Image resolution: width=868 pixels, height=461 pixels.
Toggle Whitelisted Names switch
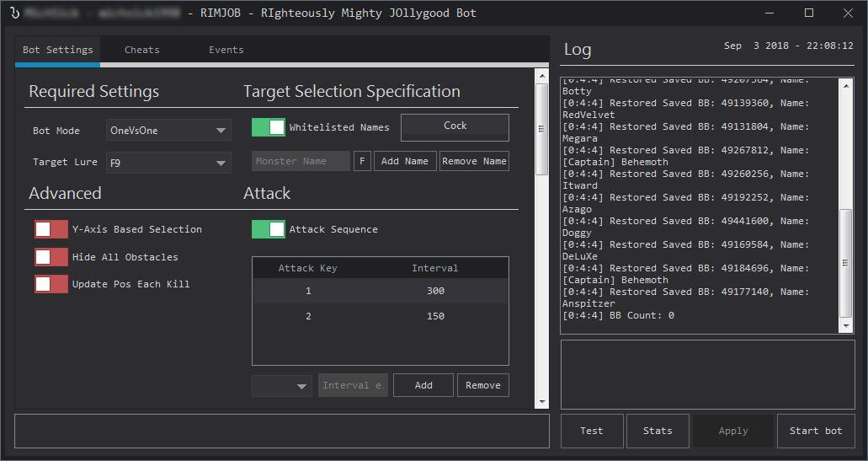pyautogui.click(x=269, y=127)
